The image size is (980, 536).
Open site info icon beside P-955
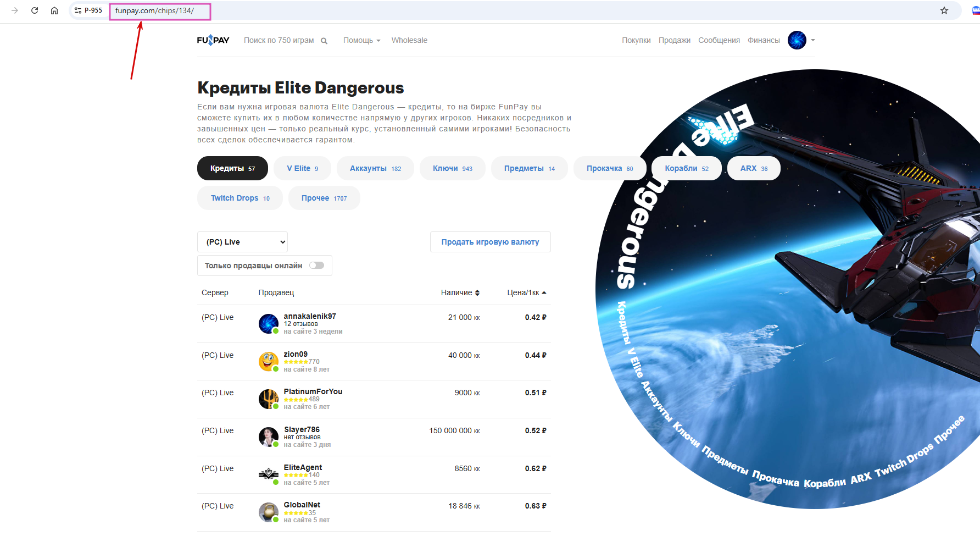pyautogui.click(x=78, y=10)
